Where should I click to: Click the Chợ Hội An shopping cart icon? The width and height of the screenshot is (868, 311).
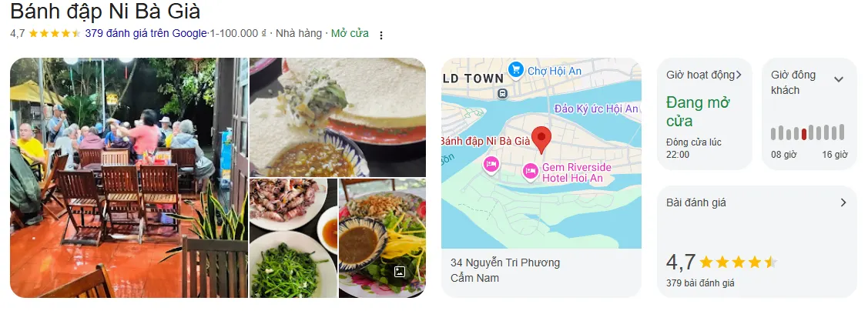(x=516, y=70)
